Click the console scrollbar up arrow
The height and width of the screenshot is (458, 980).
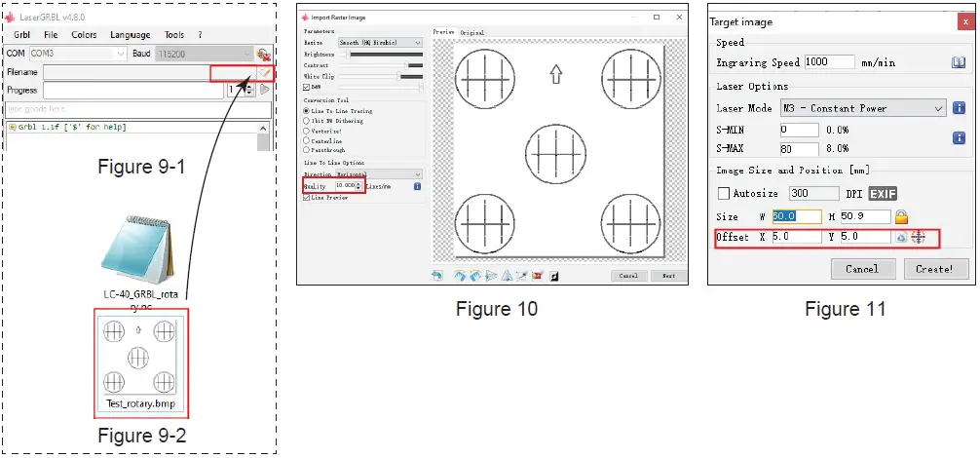(x=264, y=128)
